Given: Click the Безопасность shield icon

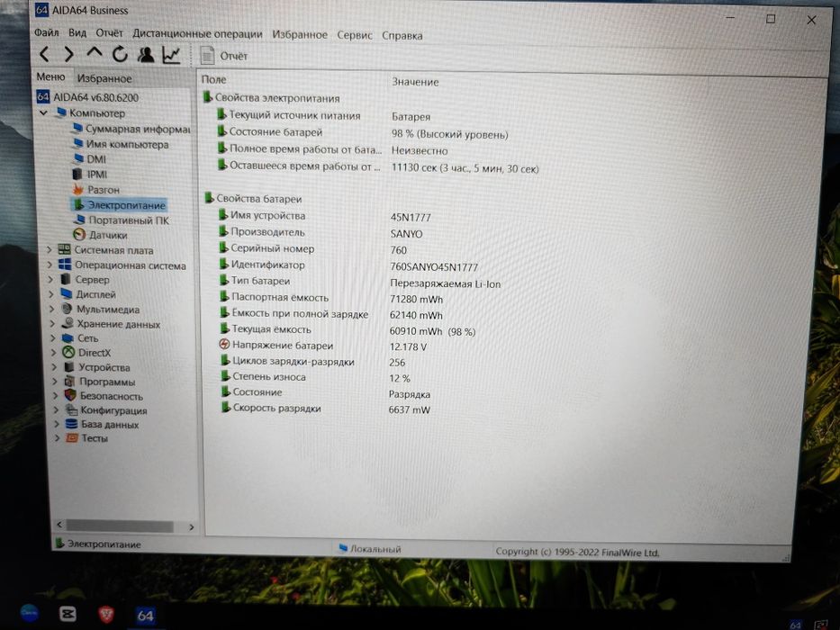Looking at the screenshot, I should [70, 395].
